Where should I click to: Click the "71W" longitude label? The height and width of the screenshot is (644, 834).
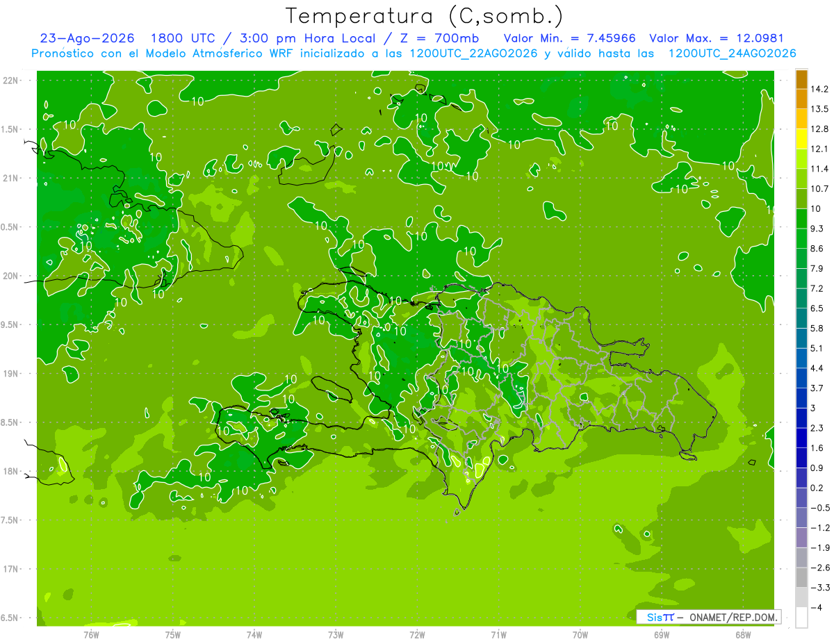(498, 635)
